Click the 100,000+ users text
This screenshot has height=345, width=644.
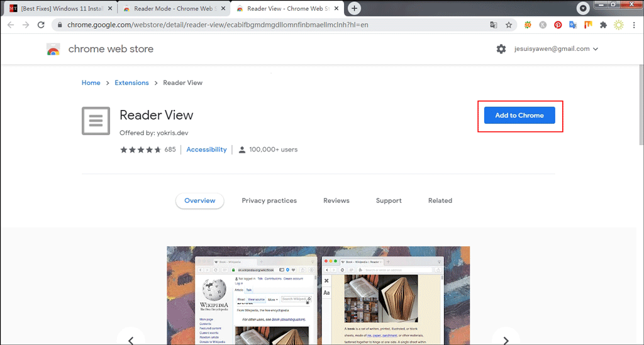click(x=273, y=150)
